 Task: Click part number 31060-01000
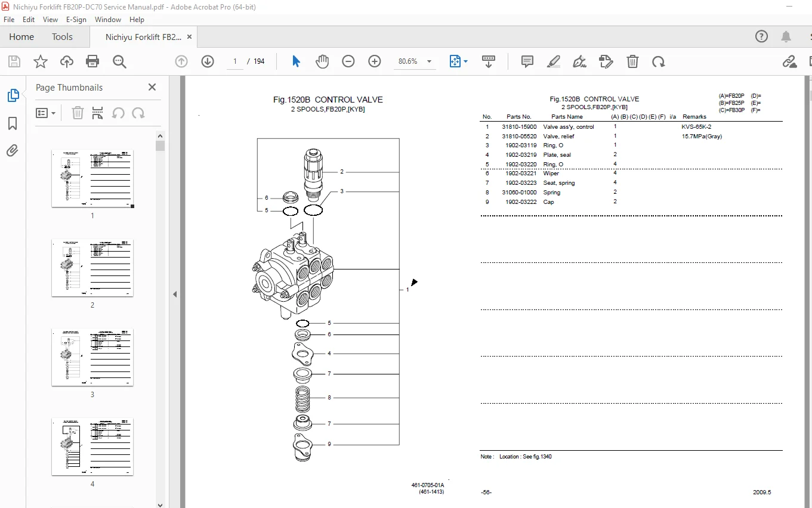click(x=519, y=193)
